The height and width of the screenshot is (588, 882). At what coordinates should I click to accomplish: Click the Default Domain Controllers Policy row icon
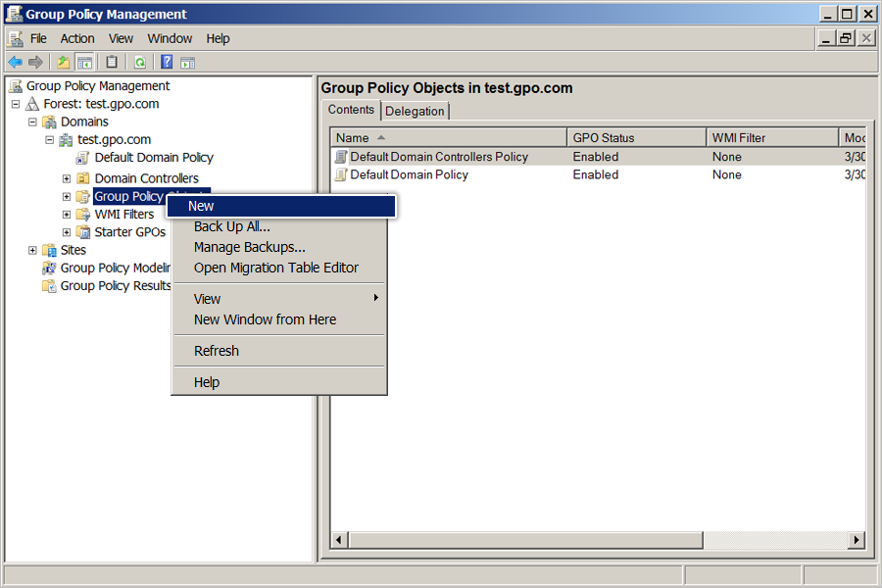click(341, 157)
